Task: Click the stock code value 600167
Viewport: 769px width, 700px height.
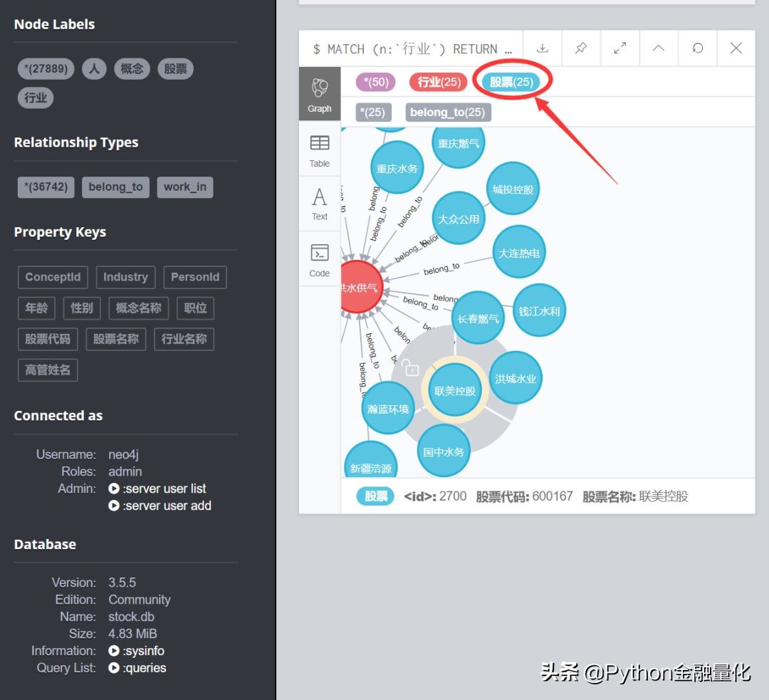Action: tap(553, 496)
